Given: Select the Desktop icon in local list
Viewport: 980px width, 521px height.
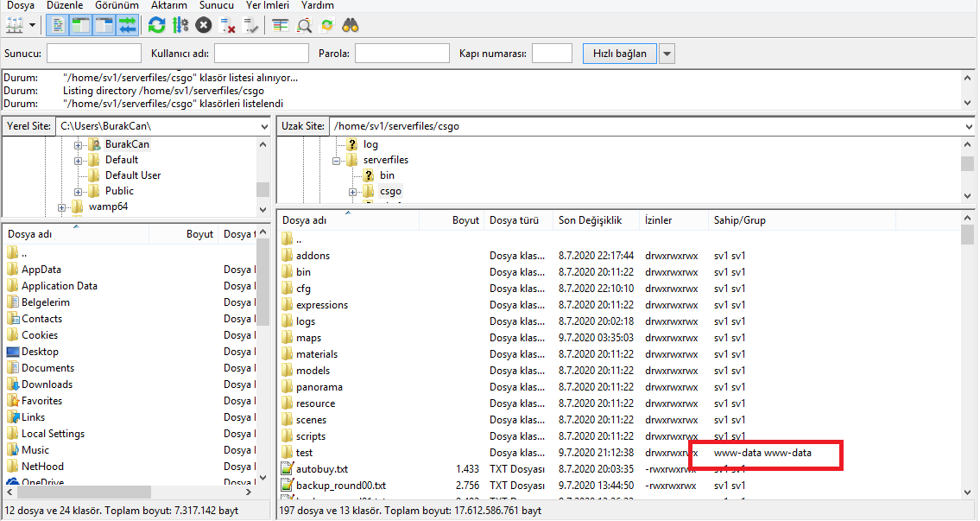Looking at the screenshot, I should (x=12, y=352).
